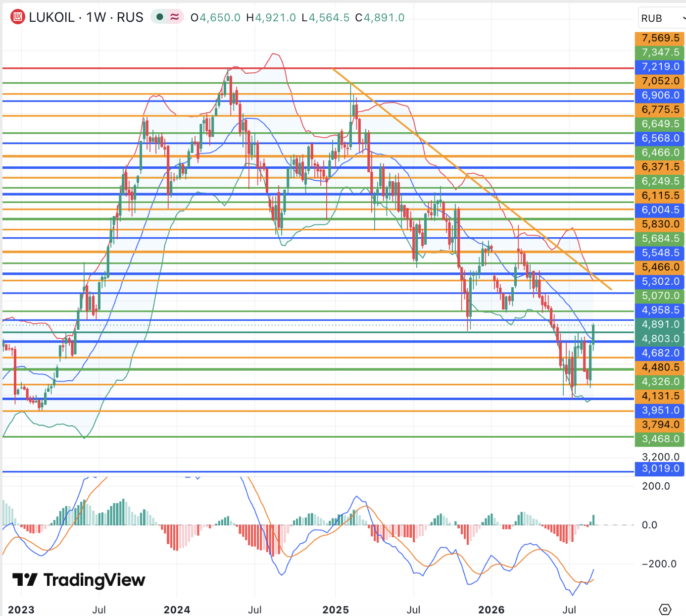
Task: Click the 5,684.5 price label
Action: point(660,239)
